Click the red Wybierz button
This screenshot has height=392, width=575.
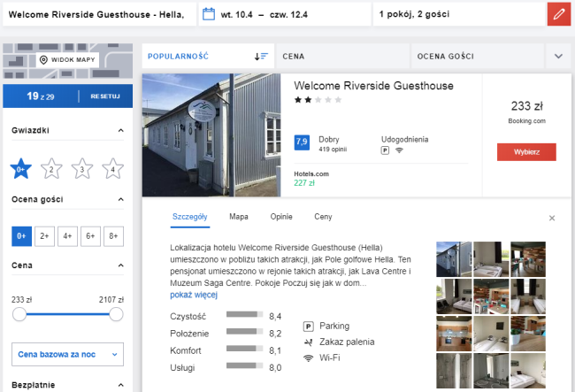(x=526, y=152)
